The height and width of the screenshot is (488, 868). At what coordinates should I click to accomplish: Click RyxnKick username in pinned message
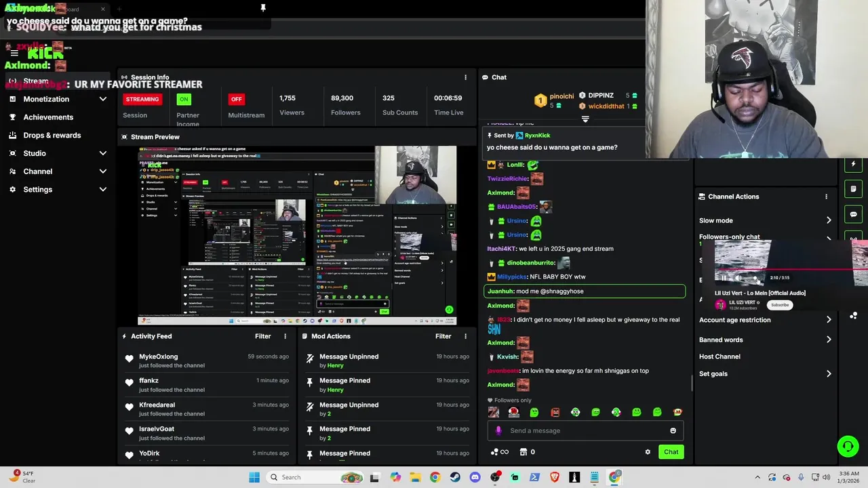click(x=537, y=136)
